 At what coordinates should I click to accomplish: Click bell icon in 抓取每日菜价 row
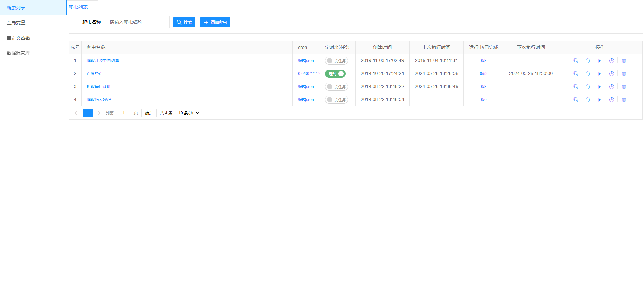tap(588, 87)
